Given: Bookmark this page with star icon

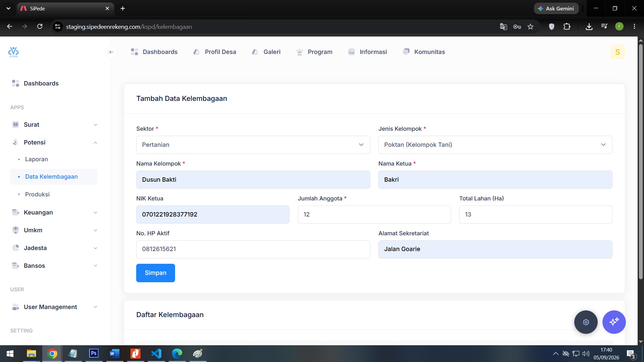Looking at the screenshot, I should (x=530, y=26).
